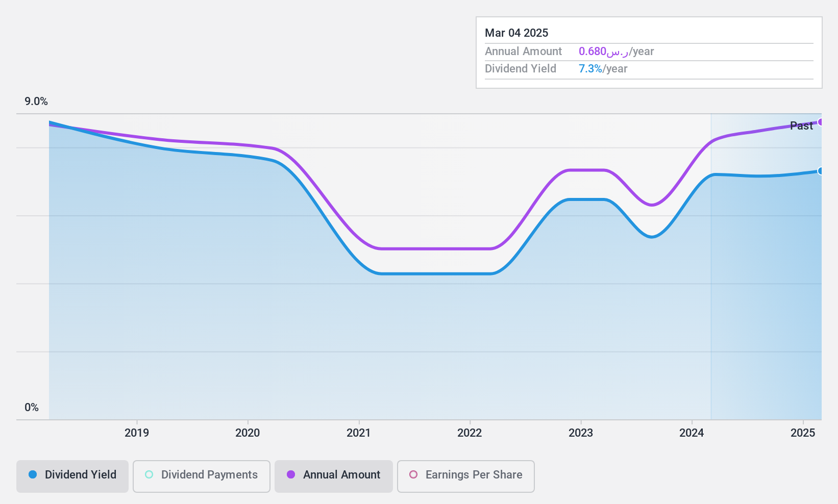The width and height of the screenshot is (838, 504).
Task: Click the 2020 x-axis label
Action: click(x=248, y=433)
